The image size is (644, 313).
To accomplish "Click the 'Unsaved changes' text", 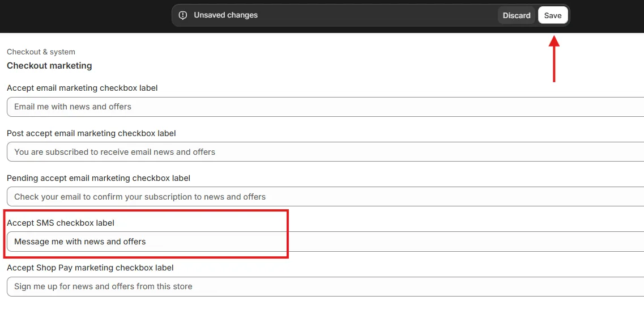I will [x=226, y=15].
